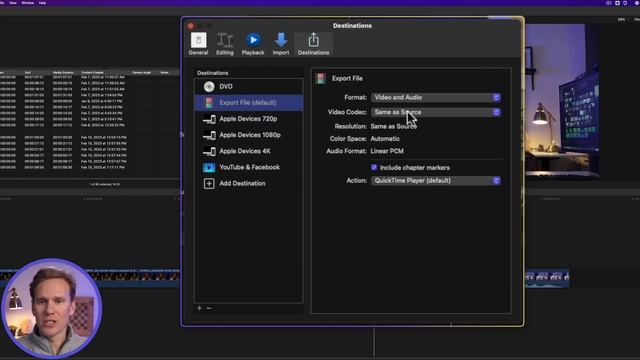Click the Apple Devices 1080p device icon

pyautogui.click(x=209, y=136)
